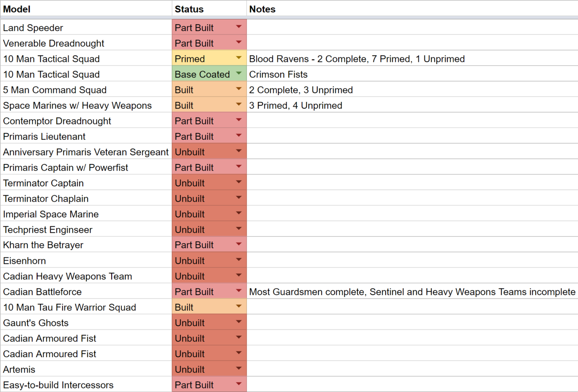
Task: Open the status dropdown for Land Speeder
Action: point(239,27)
